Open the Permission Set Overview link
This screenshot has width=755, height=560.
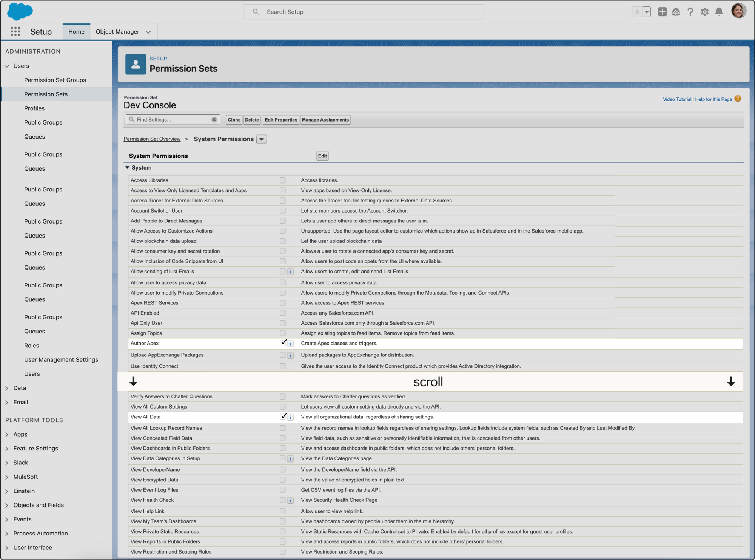click(152, 139)
